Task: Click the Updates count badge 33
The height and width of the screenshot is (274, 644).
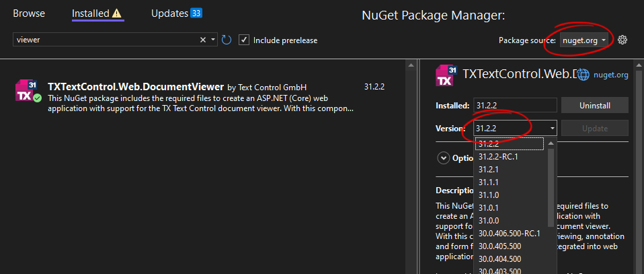Action: coord(196,13)
